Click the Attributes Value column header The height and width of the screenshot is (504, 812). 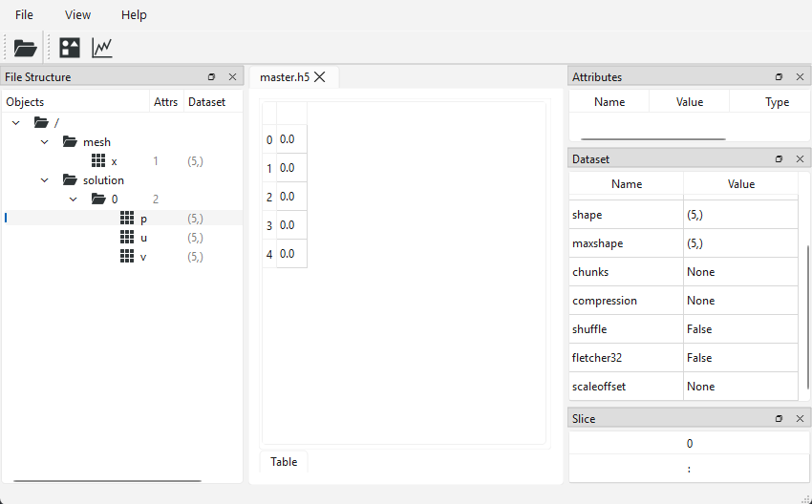coord(690,102)
